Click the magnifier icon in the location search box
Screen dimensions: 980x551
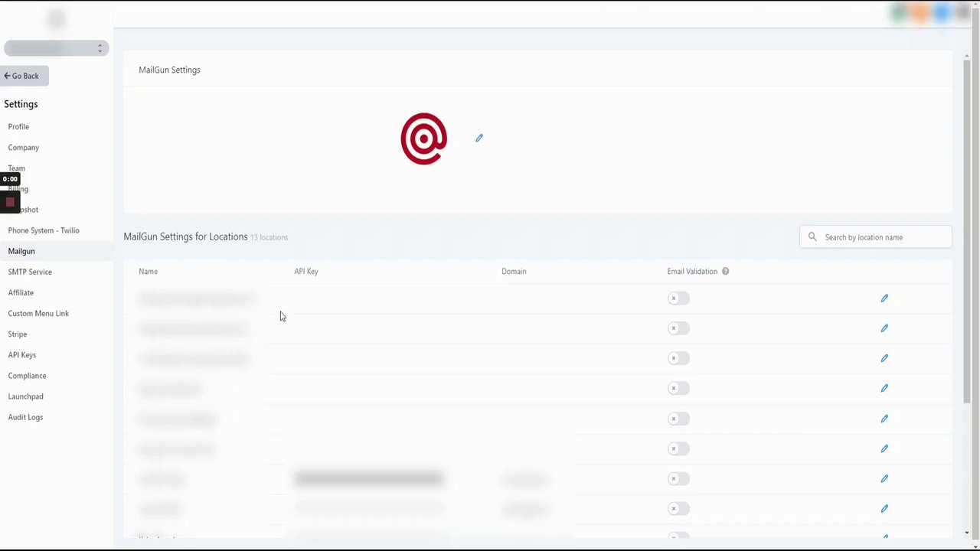[x=812, y=237]
